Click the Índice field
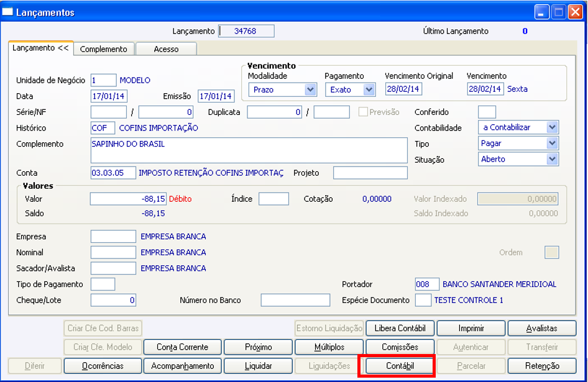588x382 pixels. point(273,199)
